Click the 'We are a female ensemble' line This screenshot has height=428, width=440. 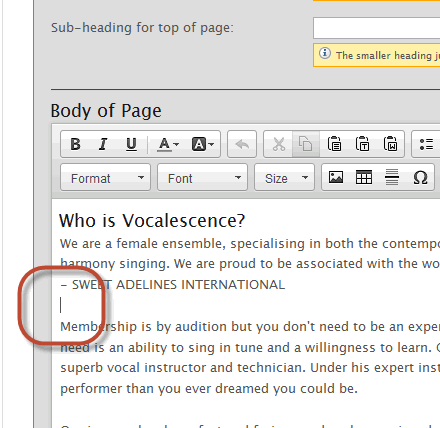[x=250, y=244]
